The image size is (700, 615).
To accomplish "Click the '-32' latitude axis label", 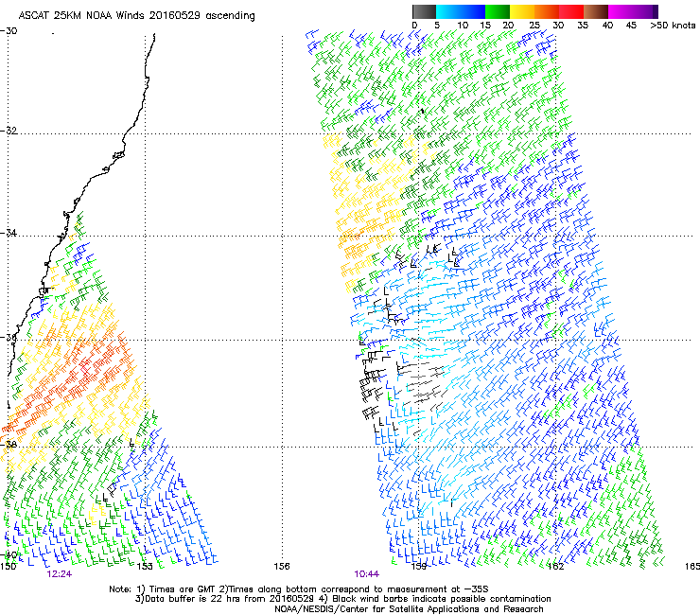I will (9, 131).
